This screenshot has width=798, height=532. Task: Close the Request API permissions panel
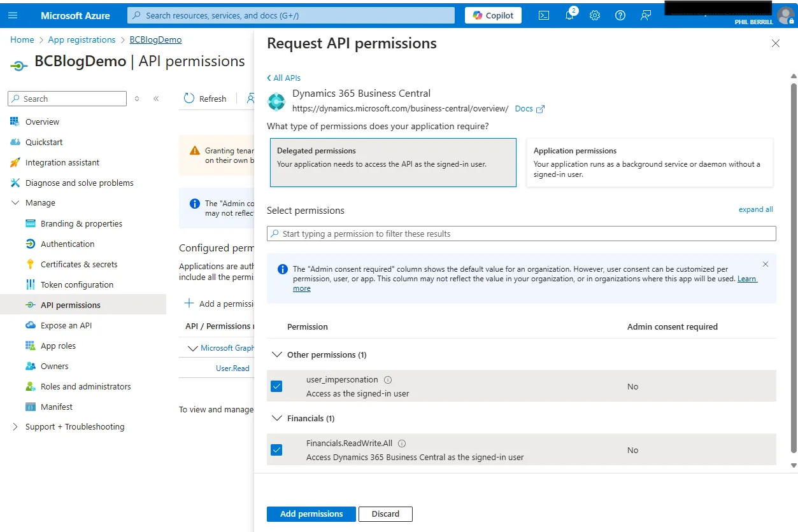tap(776, 43)
